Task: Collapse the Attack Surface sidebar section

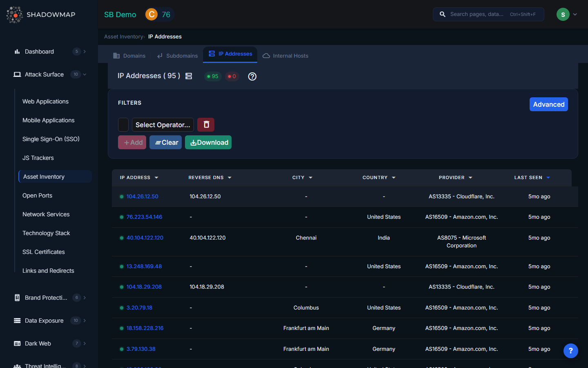Action: (85, 74)
